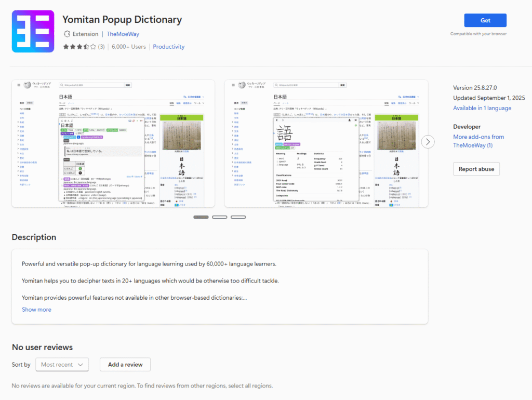The width and height of the screenshot is (532, 400).
Task: Open More add-ons from TheMoeWay link
Action: click(x=478, y=141)
